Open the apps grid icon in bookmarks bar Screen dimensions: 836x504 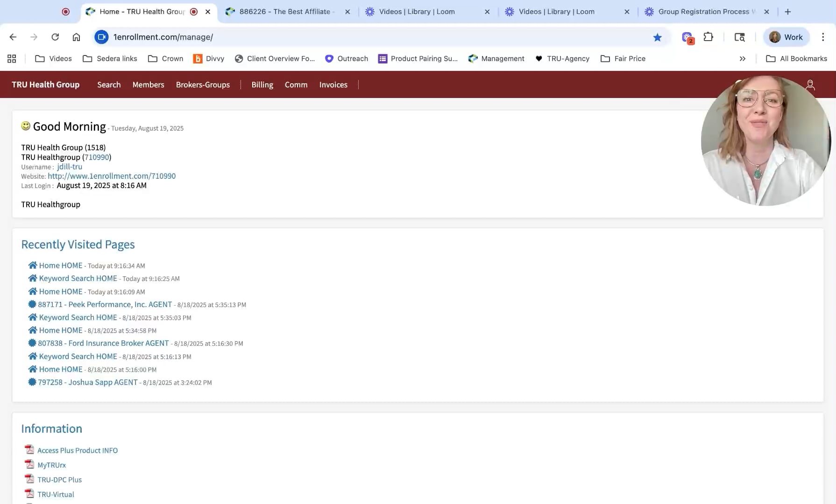[x=12, y=58]
